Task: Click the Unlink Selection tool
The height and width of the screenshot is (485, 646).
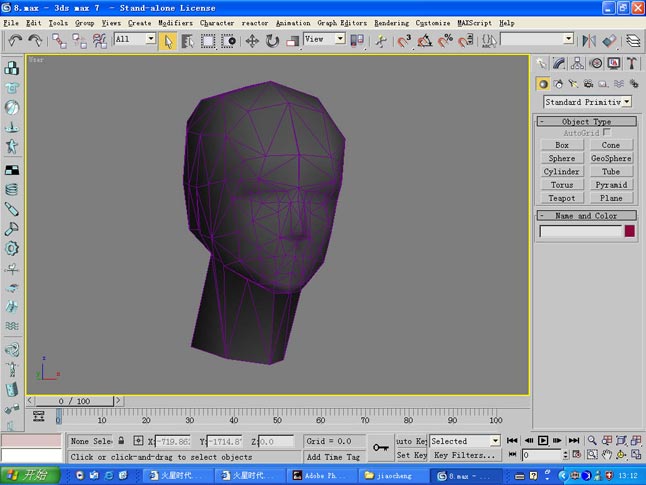Action: (x=79, y=40)
